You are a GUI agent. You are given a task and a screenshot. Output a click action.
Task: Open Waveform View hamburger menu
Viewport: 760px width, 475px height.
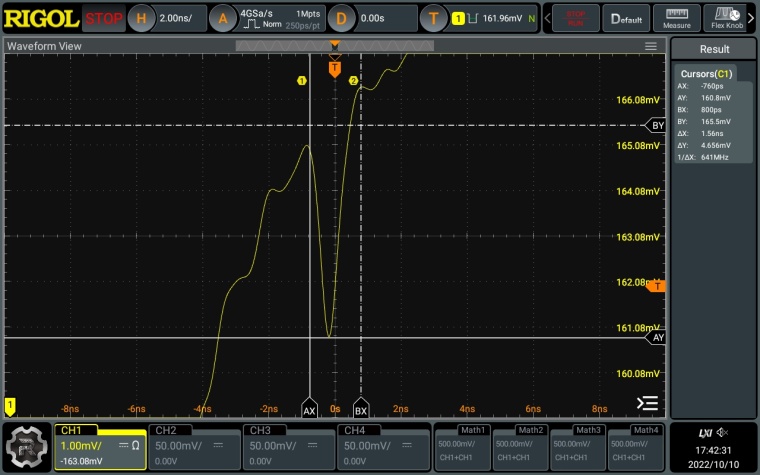click(651, 46)
